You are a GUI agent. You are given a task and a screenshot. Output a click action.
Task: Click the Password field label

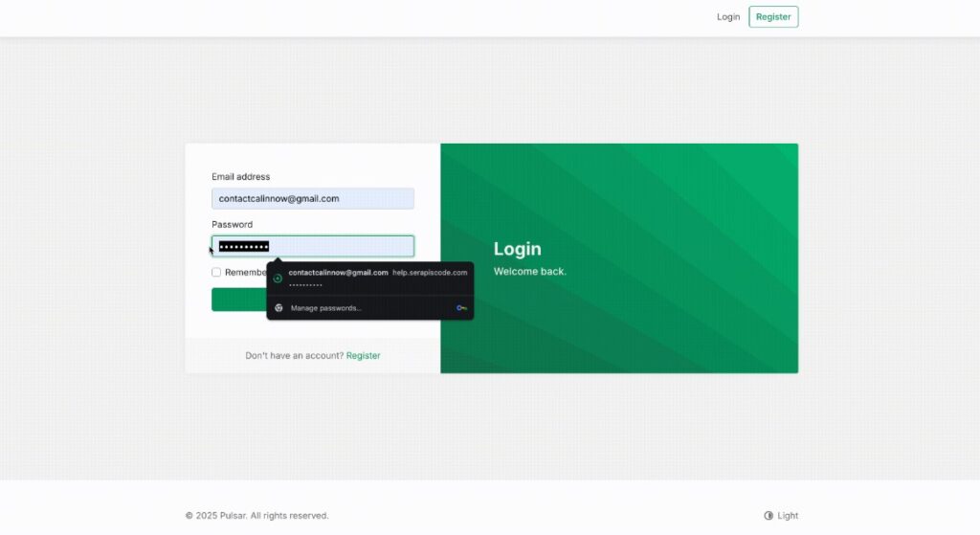pyautogui.click(x=232, y=225)
